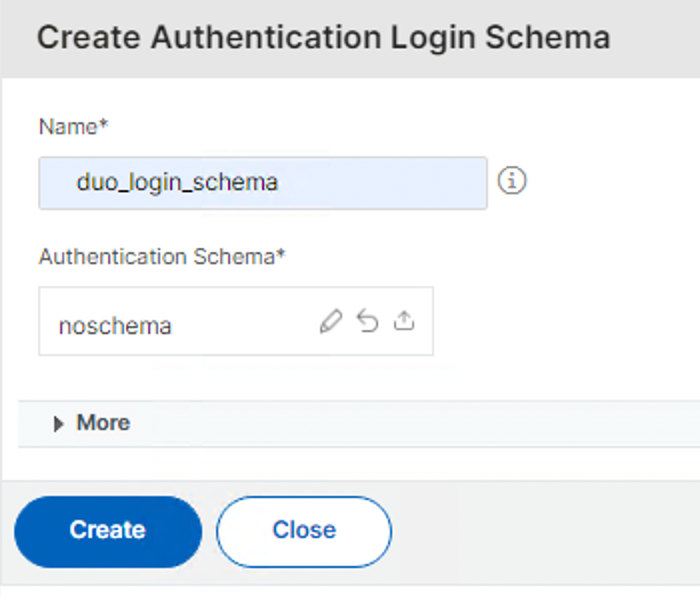This screenshot has width=700, height=596.
Task: Click the empty area of the More bar
Action: coord(400,423)
